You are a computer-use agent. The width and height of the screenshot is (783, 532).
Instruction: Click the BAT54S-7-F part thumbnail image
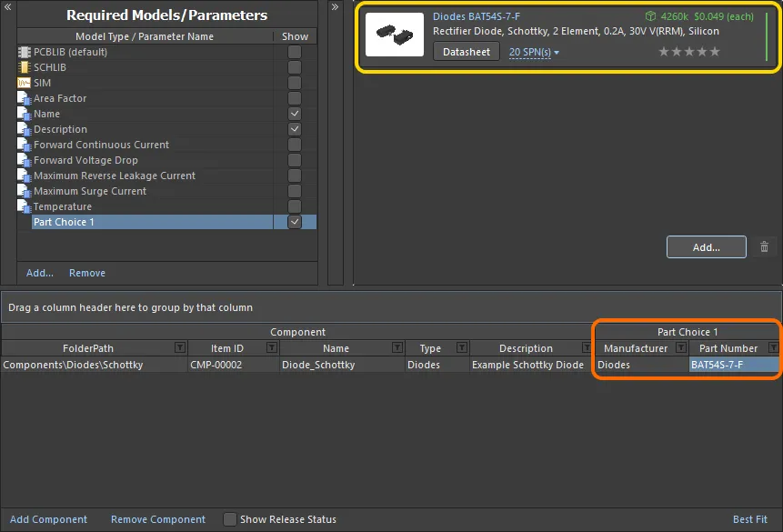(x=395, y=35)
